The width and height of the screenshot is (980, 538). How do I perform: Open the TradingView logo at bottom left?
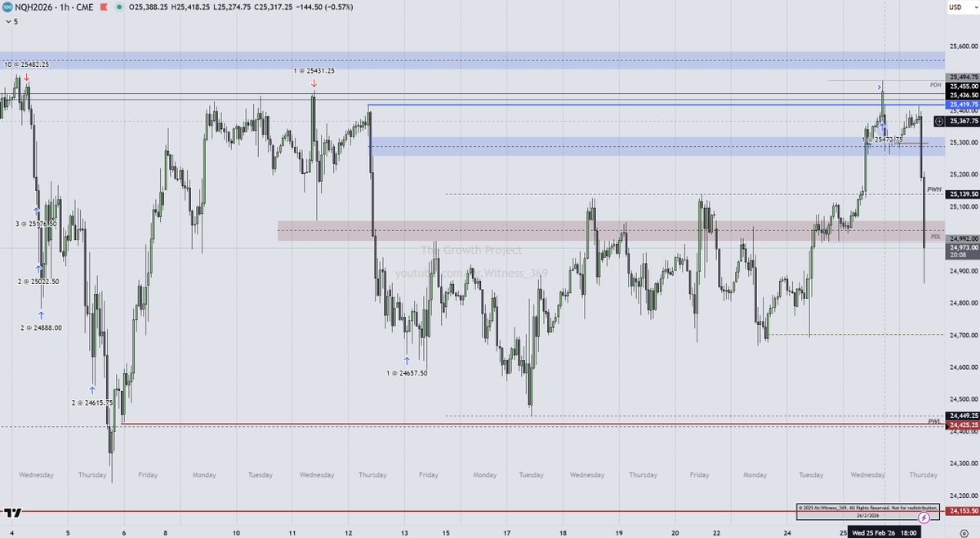12,513
